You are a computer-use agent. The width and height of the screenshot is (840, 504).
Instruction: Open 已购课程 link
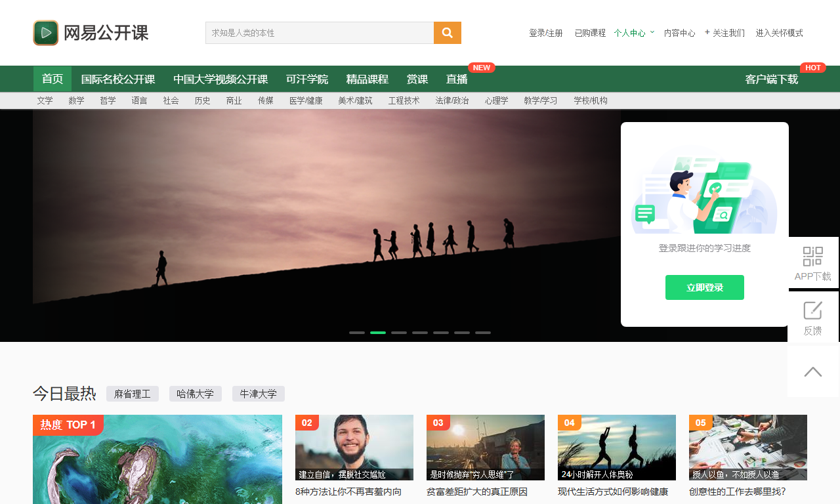click(590, 33)
